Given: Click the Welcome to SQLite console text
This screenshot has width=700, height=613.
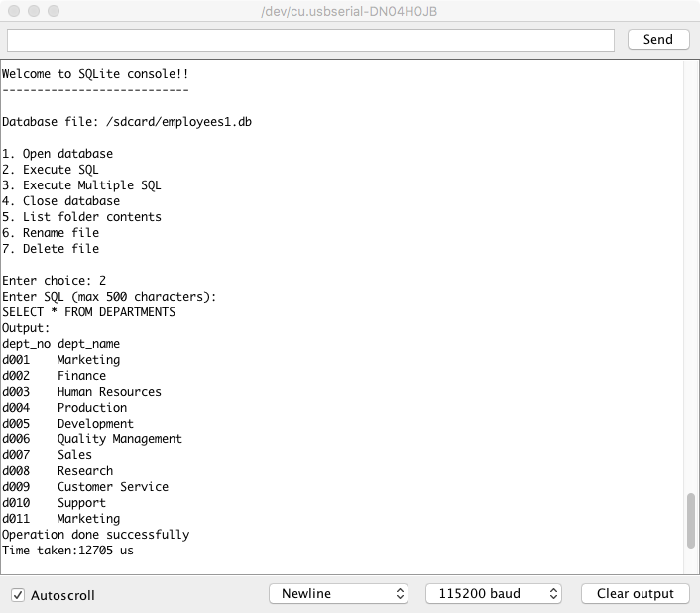Looking at the screenshot, I should point(95,74).
